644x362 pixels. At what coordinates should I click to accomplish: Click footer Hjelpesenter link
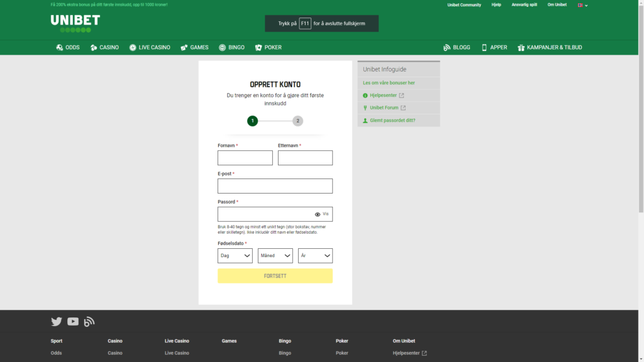[406, 353]
